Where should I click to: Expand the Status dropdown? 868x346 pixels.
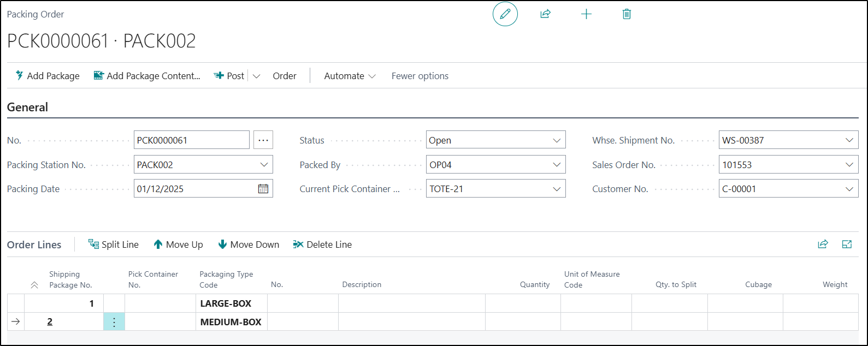557,140
